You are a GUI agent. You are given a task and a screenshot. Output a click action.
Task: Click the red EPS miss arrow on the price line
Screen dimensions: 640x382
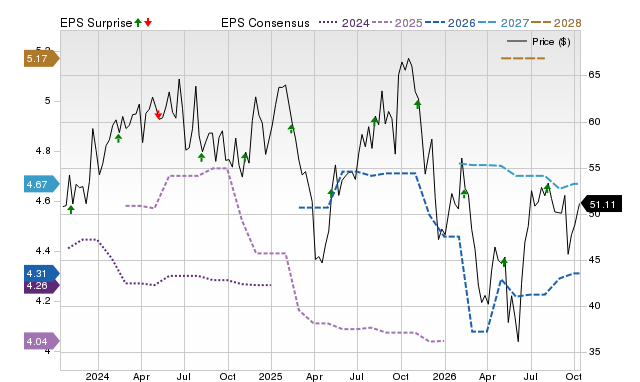click(158, 115)
